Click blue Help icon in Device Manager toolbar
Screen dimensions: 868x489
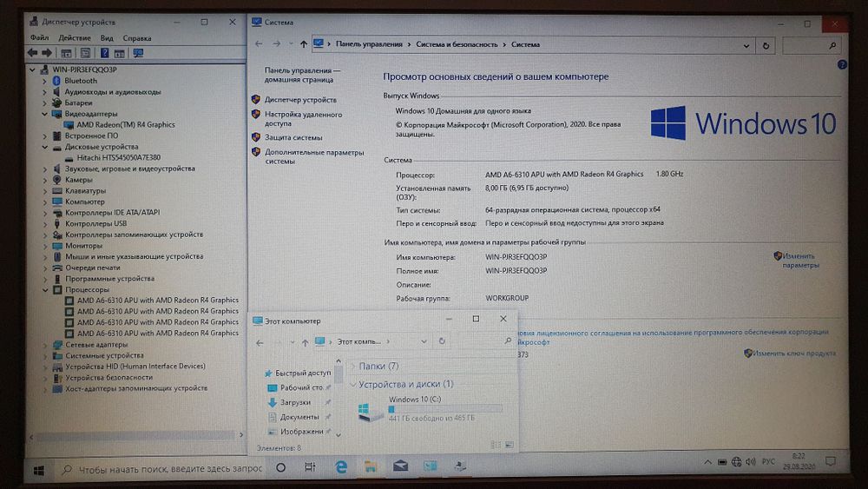(x=105, y=53)
